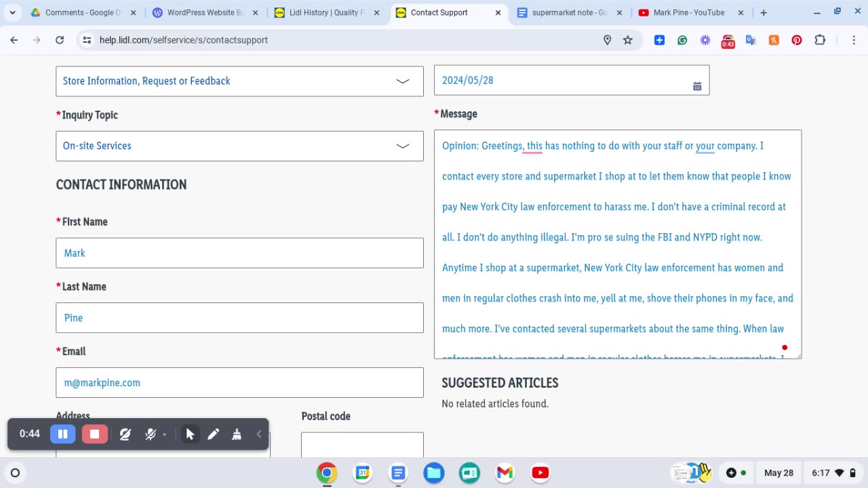Open Google Calendar from the shelf
The height and width of the screenshot is (488, 868).
tap(363, 473)
